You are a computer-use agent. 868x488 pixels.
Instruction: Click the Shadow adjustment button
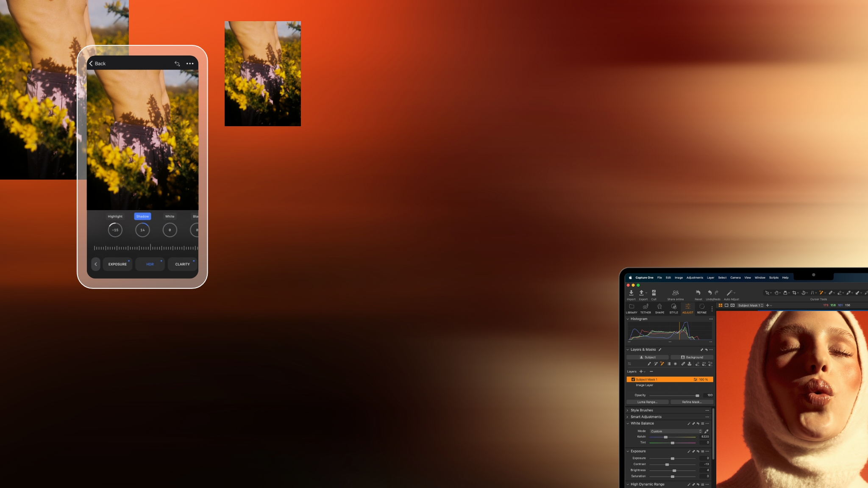[x=142, y=216]
